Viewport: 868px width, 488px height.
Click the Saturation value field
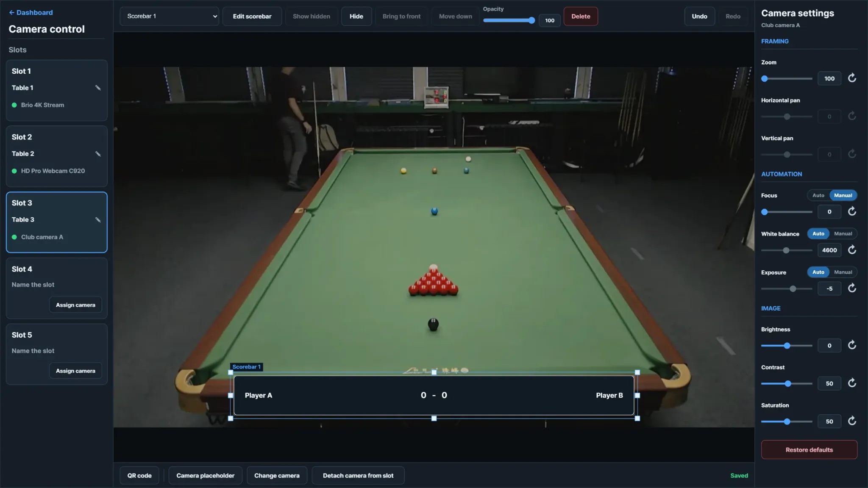point(829,421)
